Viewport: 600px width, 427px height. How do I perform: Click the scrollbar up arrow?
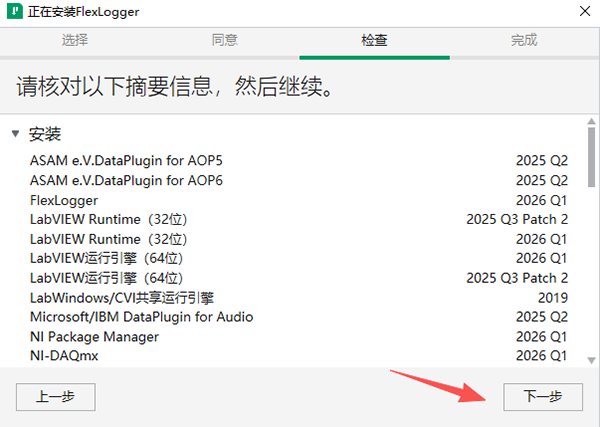pyautogui.click(x=591, y=121)
